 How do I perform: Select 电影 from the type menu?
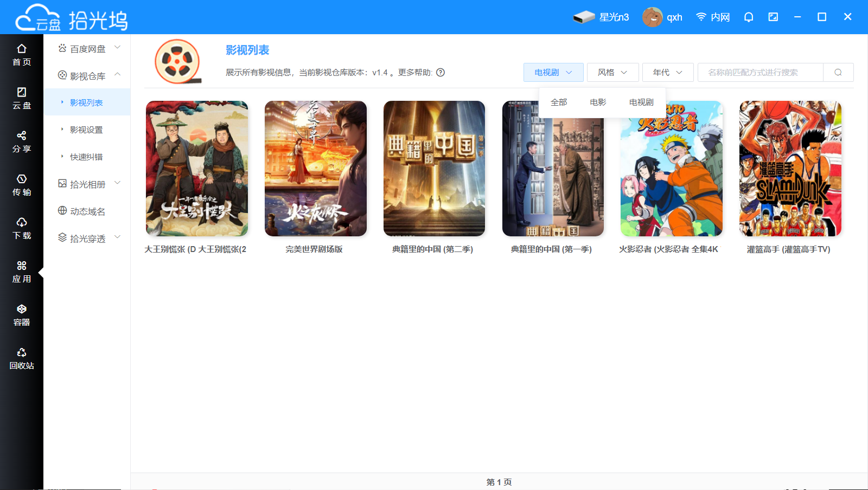598,102
